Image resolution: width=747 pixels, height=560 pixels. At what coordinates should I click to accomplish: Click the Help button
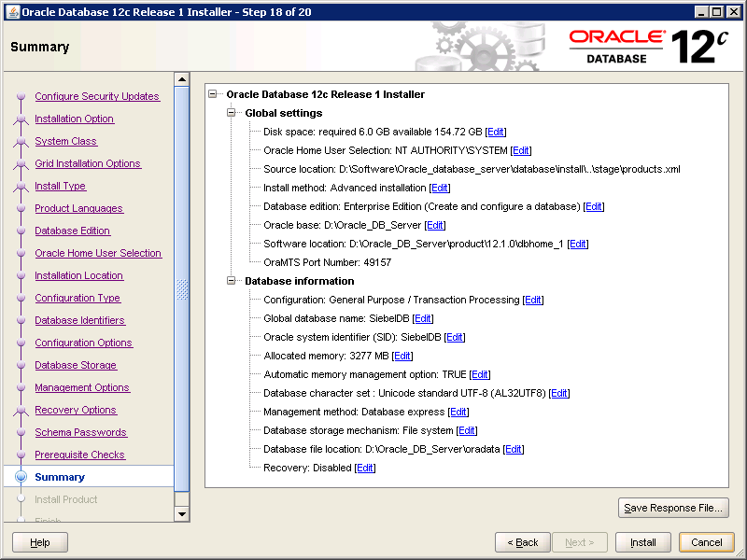40,542
